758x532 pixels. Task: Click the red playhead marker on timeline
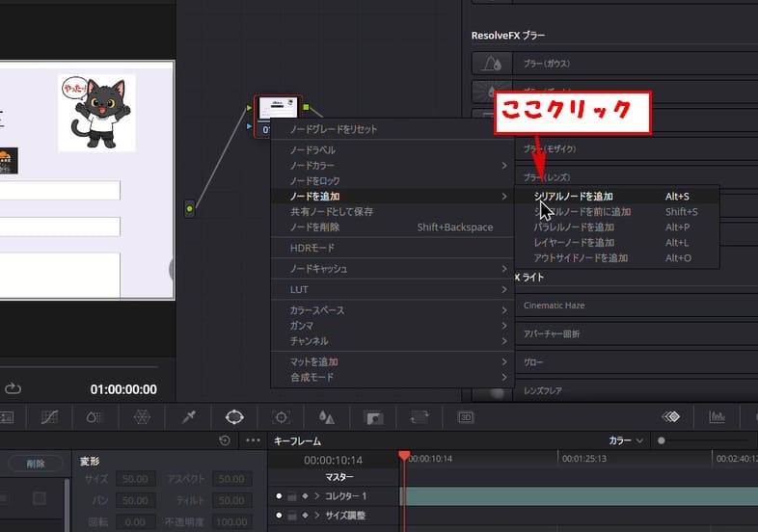(x=404, y=455)
